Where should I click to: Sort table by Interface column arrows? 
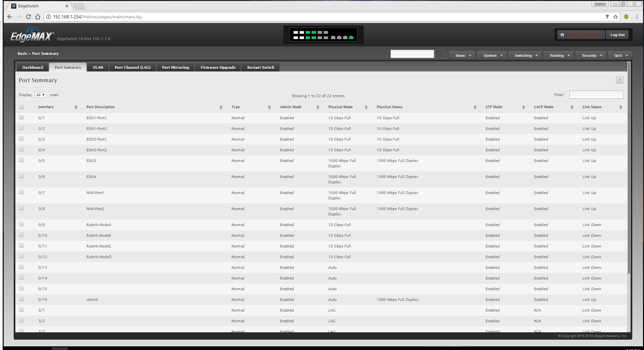76,107
